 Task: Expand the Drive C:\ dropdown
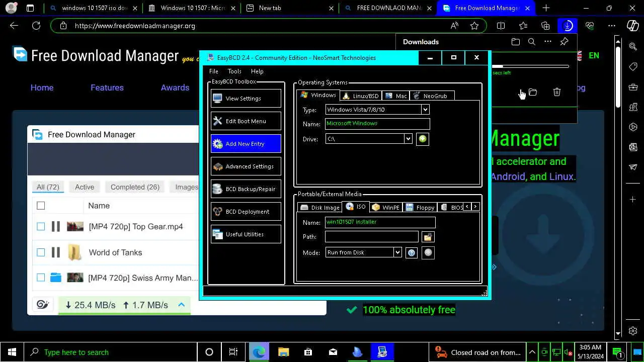coord(408,139)
